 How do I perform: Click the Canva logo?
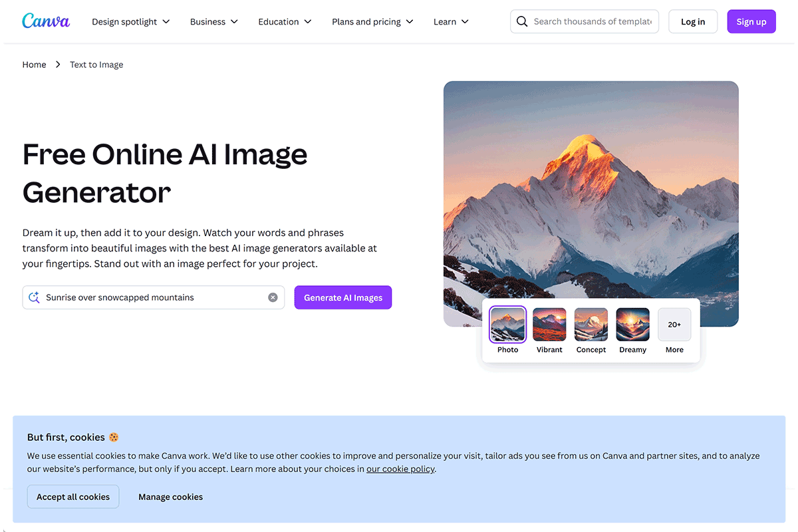[x=45, y=21]
